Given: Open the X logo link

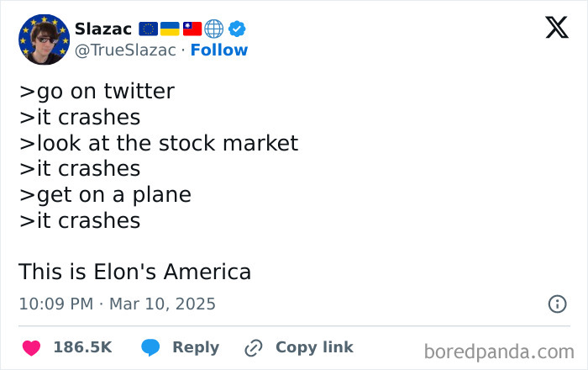Looking at the screenshot, I should [x=556, y=28].
